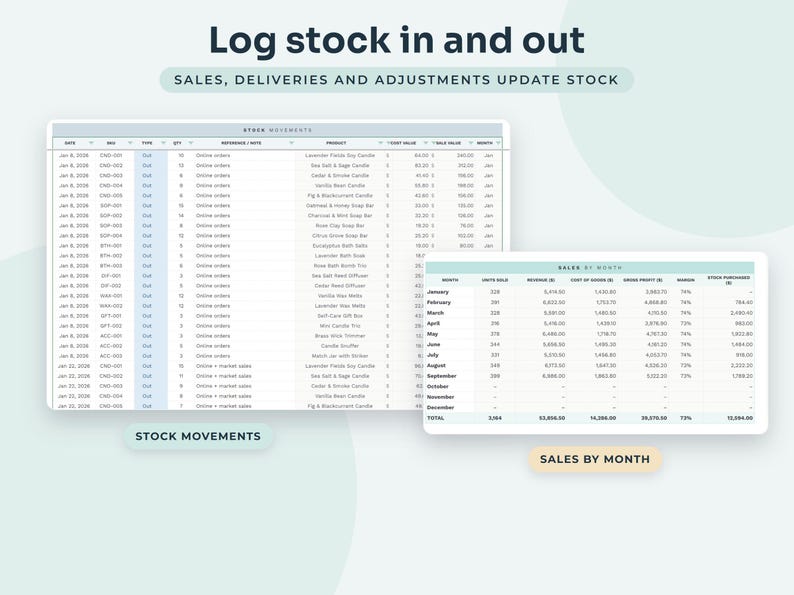Select the BTH-003 SKU cell
This screenshot has width=794, height=595.
pyautogui.click(x=111, y=266)
